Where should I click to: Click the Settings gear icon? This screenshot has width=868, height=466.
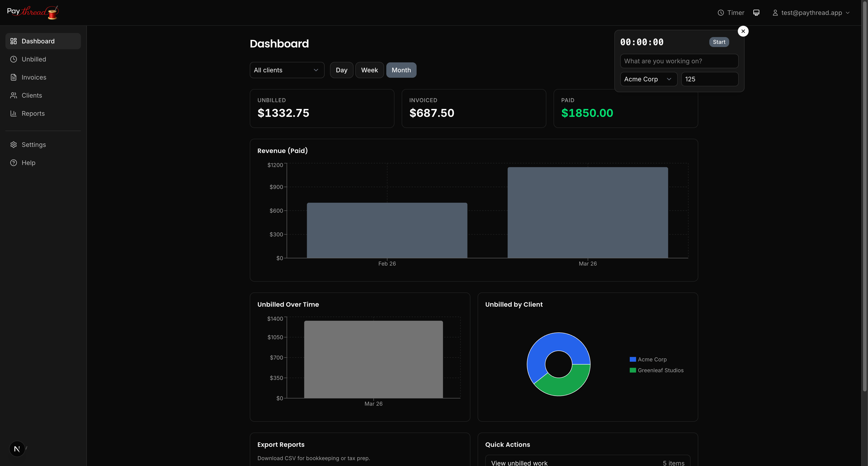(14, 145)
